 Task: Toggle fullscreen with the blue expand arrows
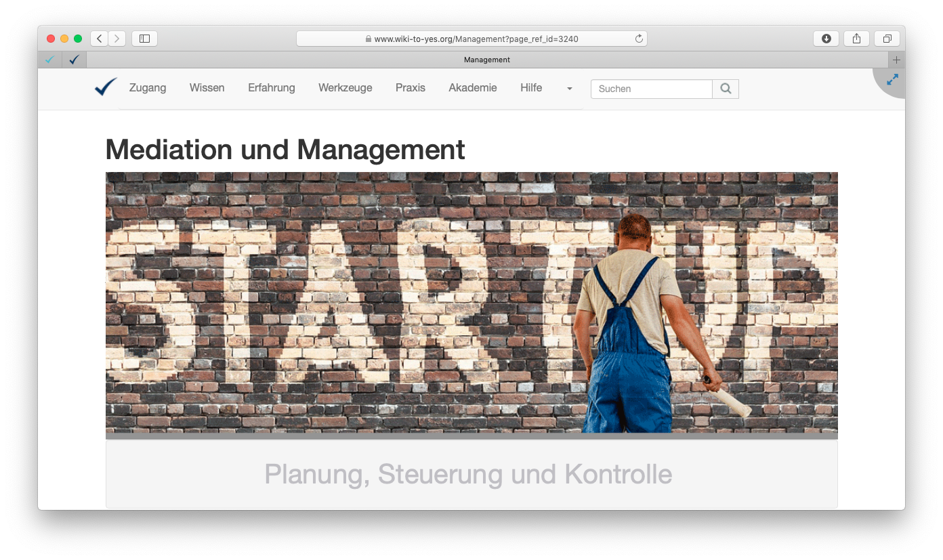[892, 80]
